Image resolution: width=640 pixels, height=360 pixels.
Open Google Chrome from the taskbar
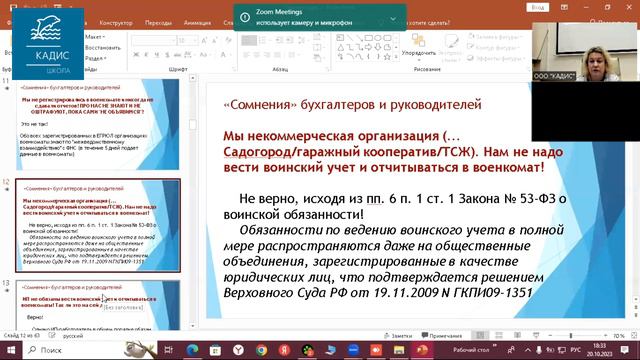pos(262,350)
